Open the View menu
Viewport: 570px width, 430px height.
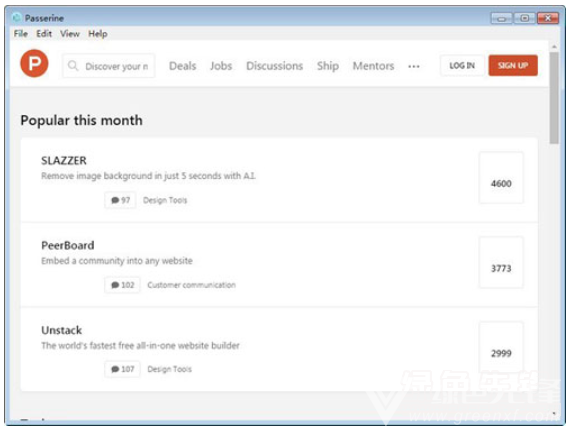pos(70,34)
